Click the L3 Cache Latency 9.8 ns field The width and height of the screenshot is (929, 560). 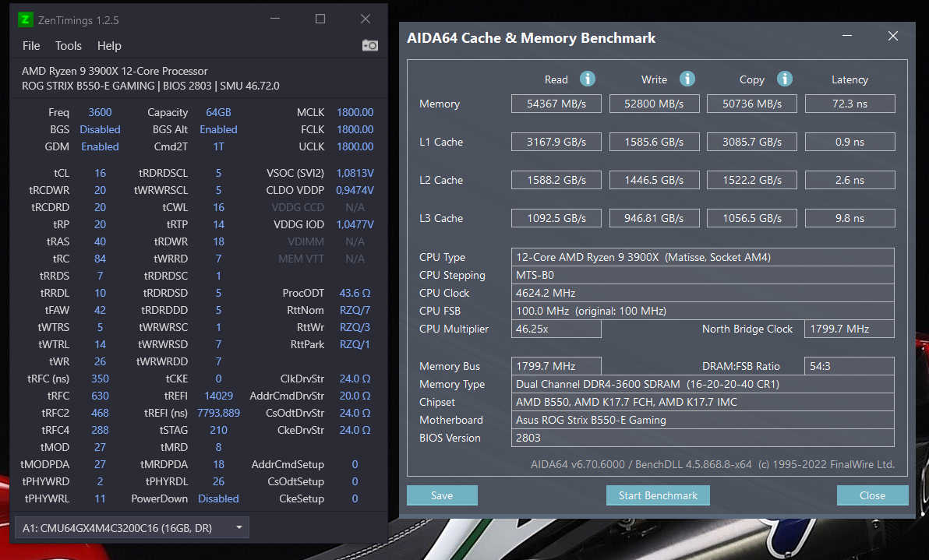[850, 218]
